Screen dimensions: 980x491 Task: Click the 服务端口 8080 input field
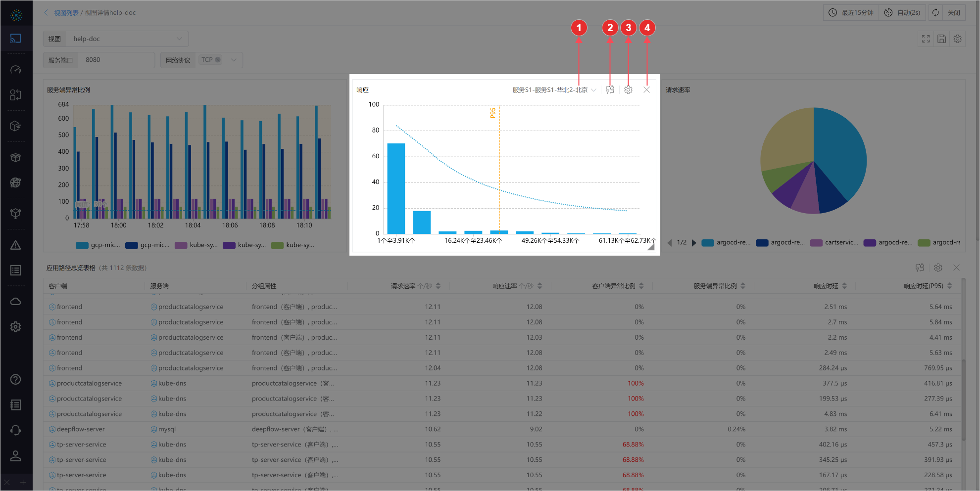coord(118,60)
